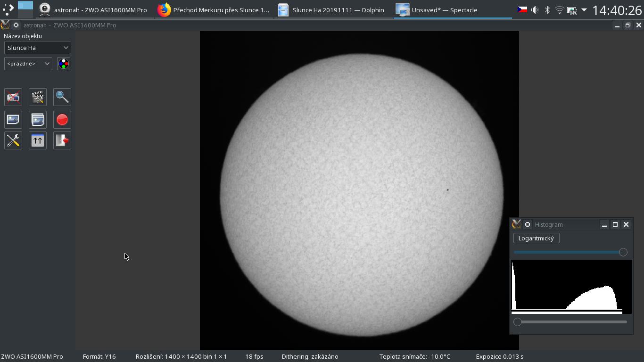This screenshot has height=362, width=644.
Task: Click the single picture capture icon
Action: click(13, 120)
